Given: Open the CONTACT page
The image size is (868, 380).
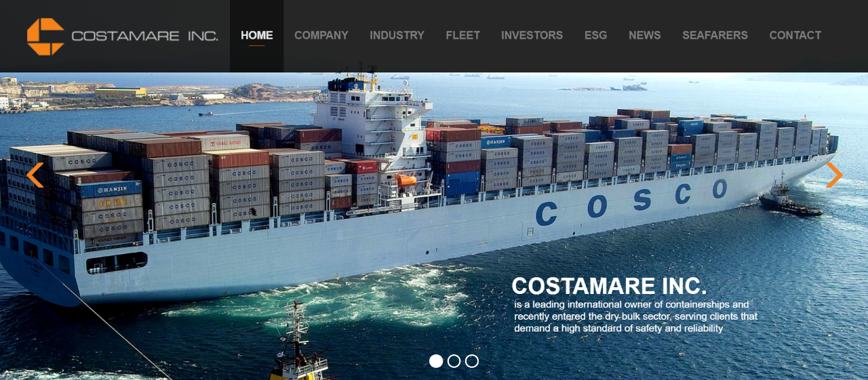Looking at the screenshot, I should [795, 36].
